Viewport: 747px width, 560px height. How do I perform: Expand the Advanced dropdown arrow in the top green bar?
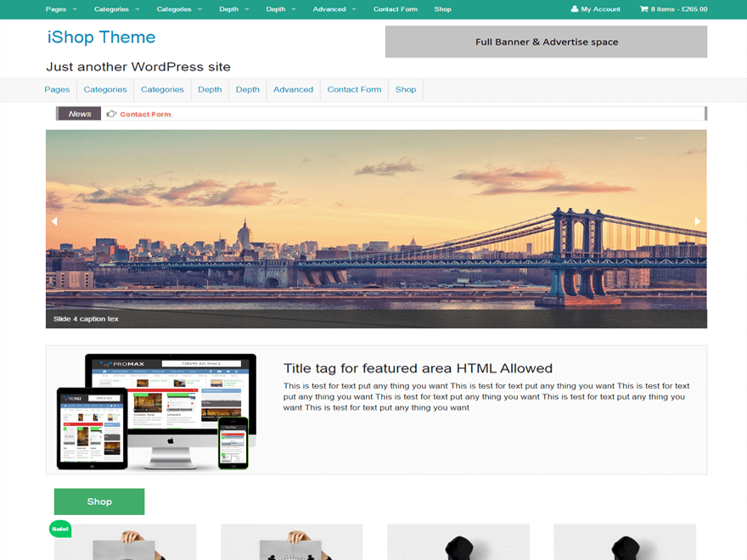click(354, 9)
